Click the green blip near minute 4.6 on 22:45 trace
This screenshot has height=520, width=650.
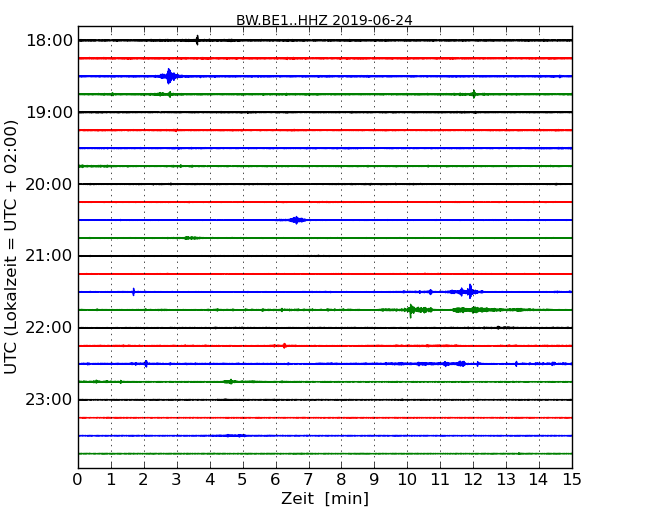click(230, 381)
